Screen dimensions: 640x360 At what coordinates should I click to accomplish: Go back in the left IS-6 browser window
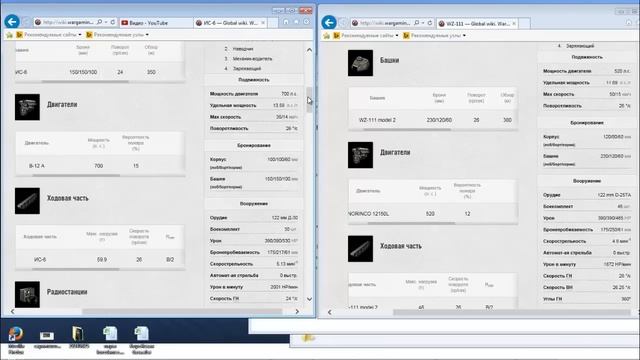12,21
